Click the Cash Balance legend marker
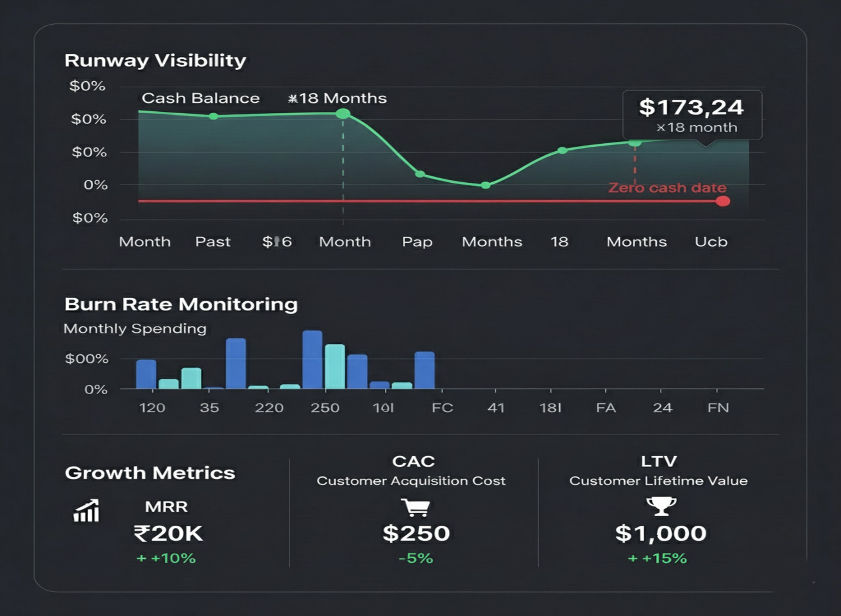This screenshot has height=616, width=841. pyautogui.click(x=213, y=117)
